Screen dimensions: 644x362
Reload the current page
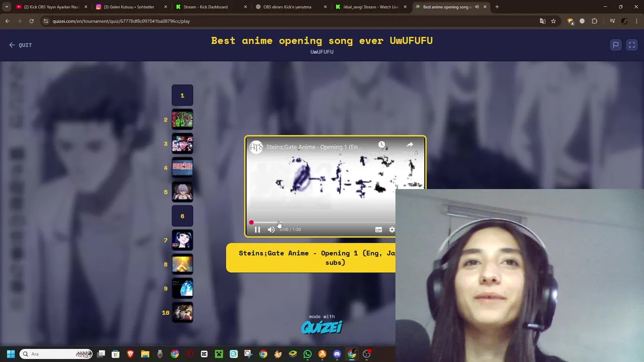click(x=31, y=21)
